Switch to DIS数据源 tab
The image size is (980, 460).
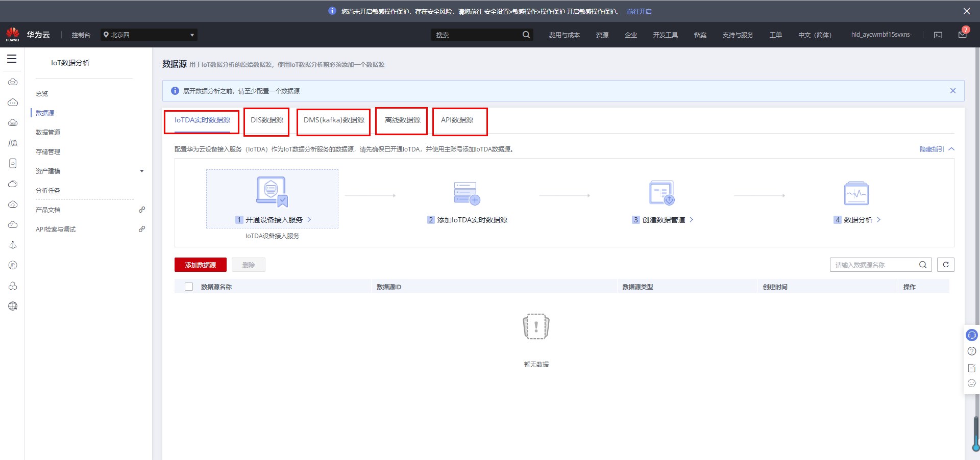click(267, 120)
